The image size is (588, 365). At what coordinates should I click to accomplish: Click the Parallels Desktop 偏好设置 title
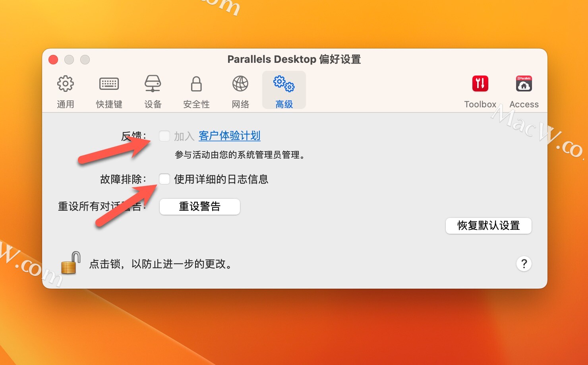tap(294, 59)
